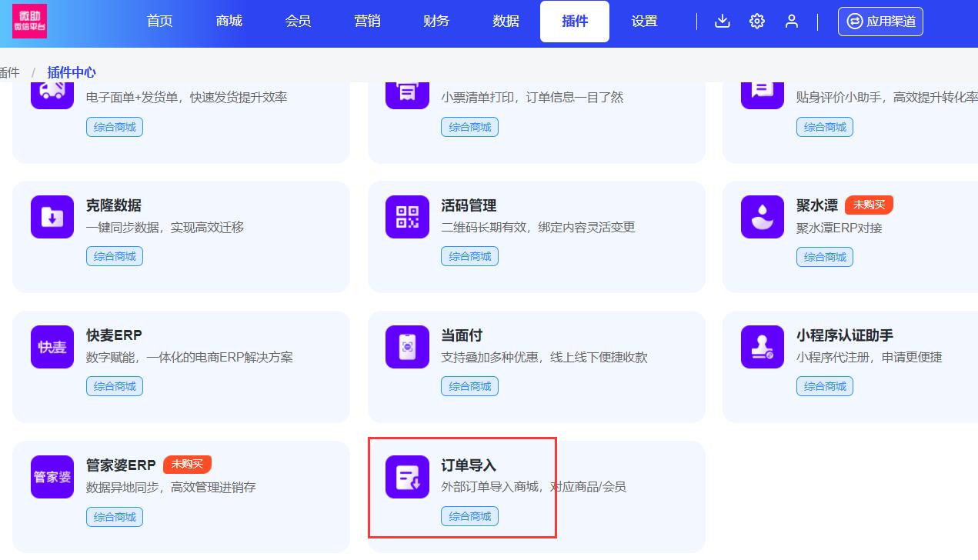Go to the 财务 menu tab
Viewport: 978px width, 560px height.
[x=436, y=22]
